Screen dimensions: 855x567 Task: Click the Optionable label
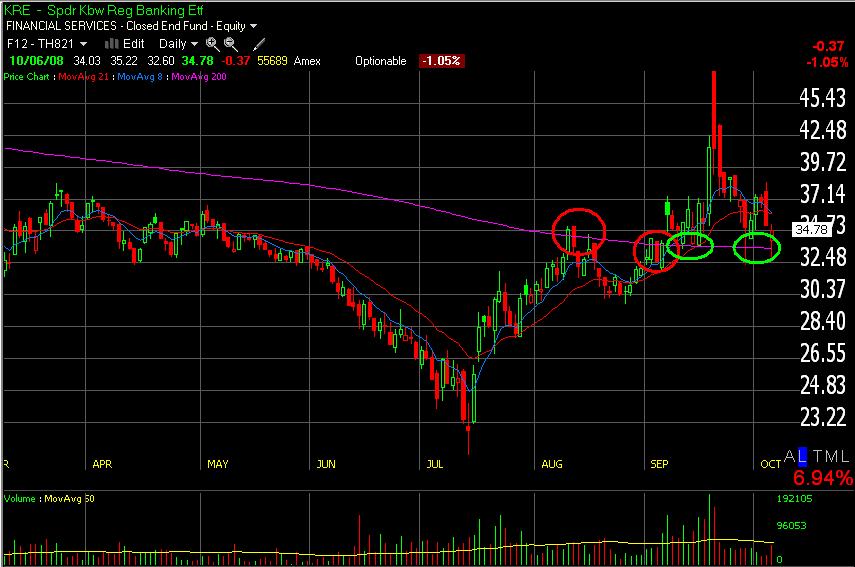tap(381, 61)
